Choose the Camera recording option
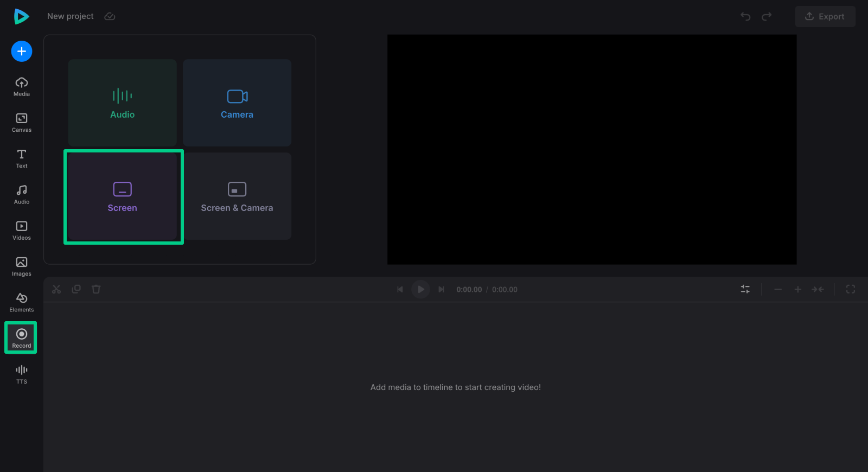This screenshot has height=472, width=868. point(237,103)
